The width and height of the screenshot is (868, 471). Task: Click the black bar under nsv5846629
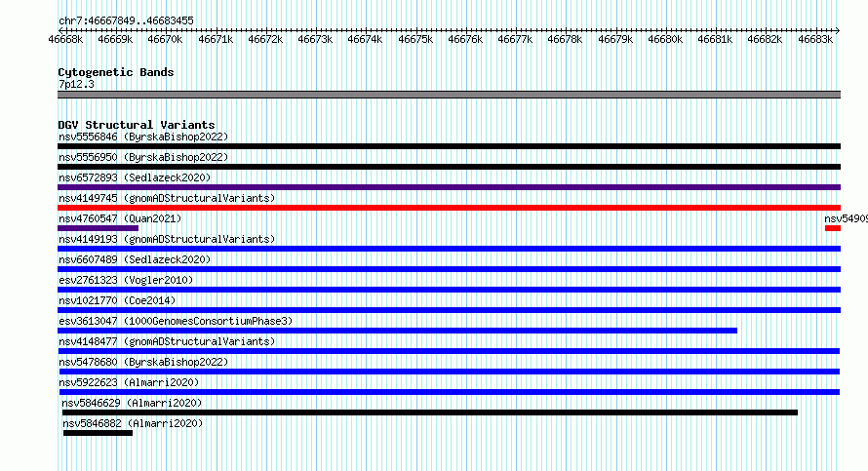[430, 412]
